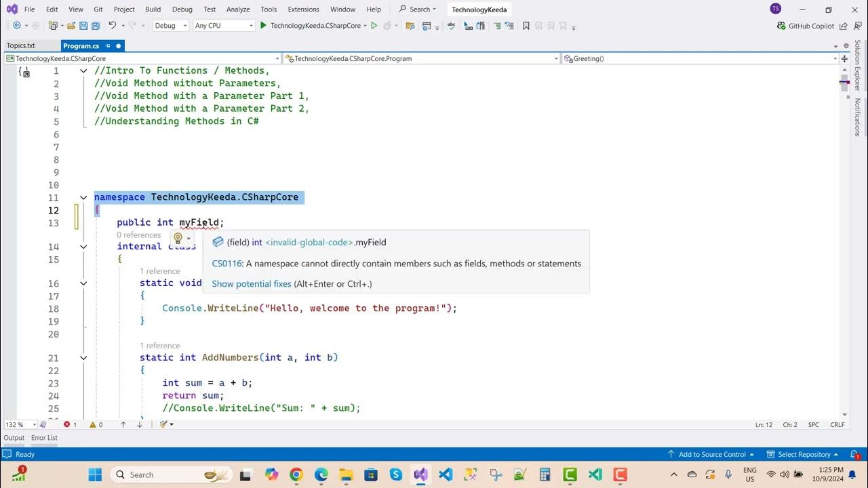The image size is (868, 488).
Task: Click the Navigate Backward arrow icon
Action: pos(16,26)
